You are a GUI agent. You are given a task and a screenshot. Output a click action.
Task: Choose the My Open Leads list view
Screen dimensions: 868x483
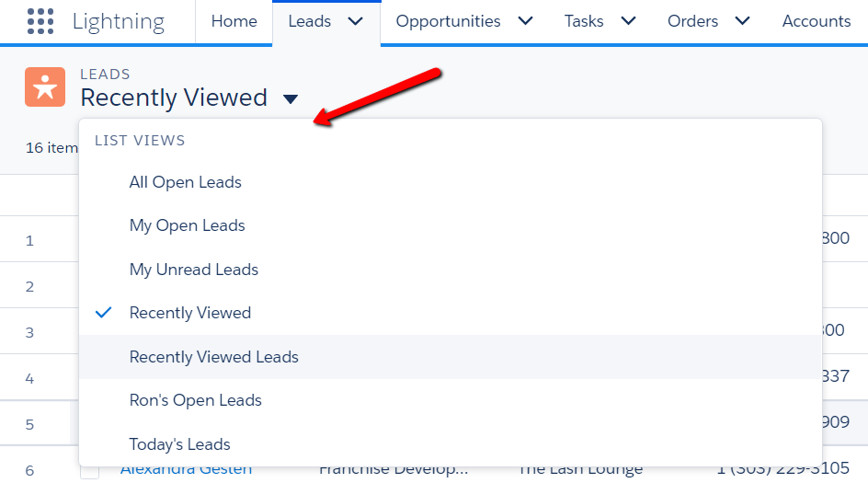[x=450, y=225]
